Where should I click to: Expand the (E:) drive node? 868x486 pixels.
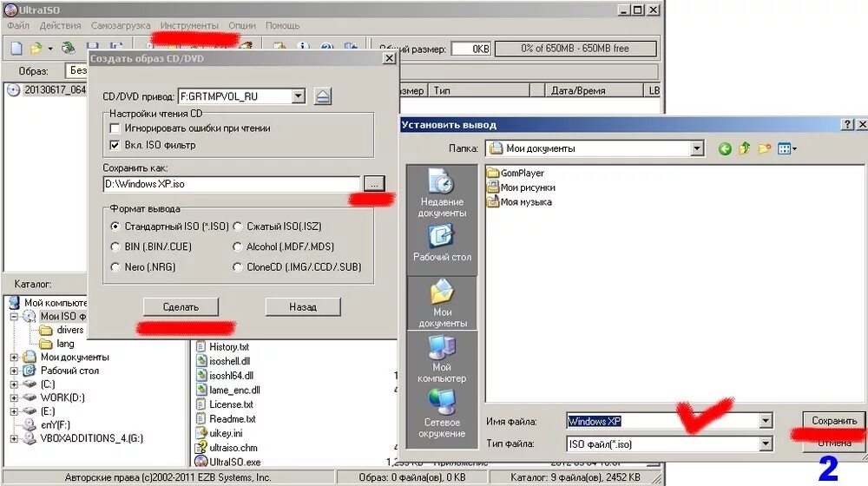point(14,411)
